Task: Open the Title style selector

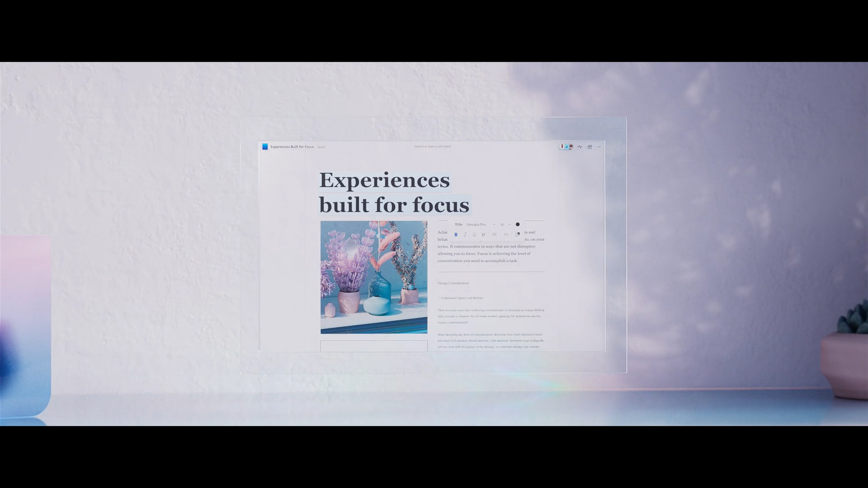Action: pyautogui.click(x=458, y=225)
